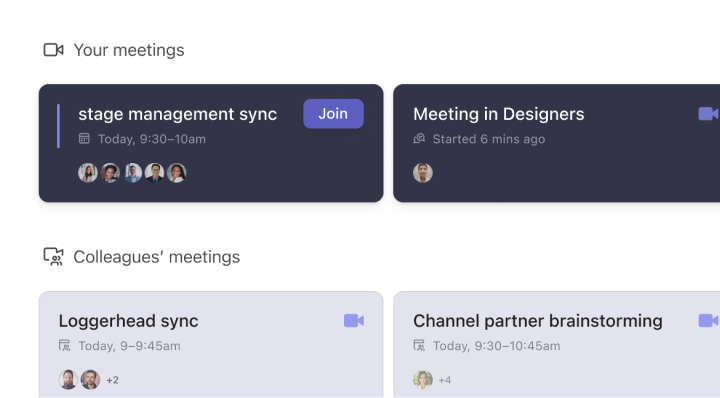Click the attendee avatar in Meeting in Designers
Viewport: 720px width, 398px height.
tap(423, 173)
